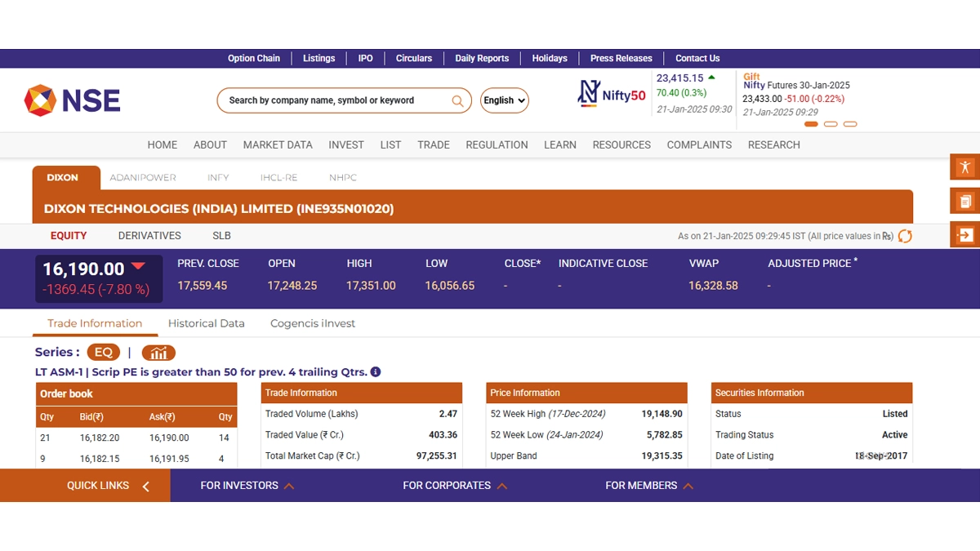Viewport: 980px width, 551px height.
Task: Click the LT ASM-1 info icon
Action: coord(376,372)
